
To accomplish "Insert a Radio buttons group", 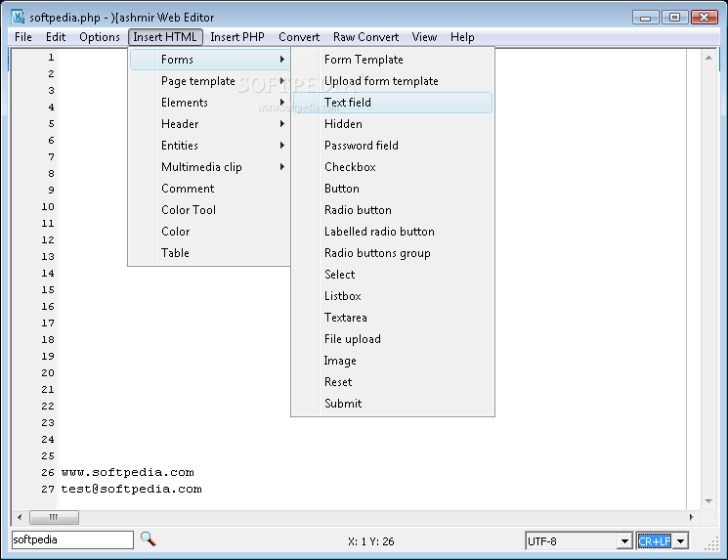I will point(393,252).
